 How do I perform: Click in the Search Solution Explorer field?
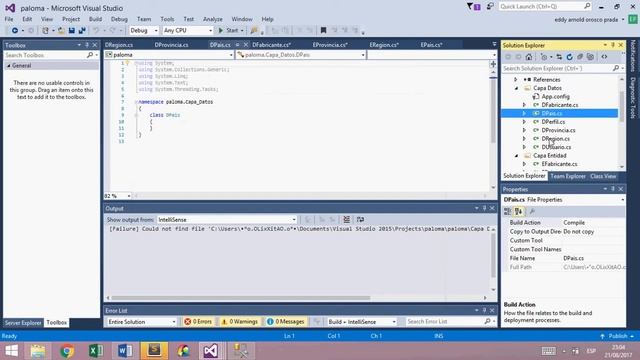click(557, 68)
